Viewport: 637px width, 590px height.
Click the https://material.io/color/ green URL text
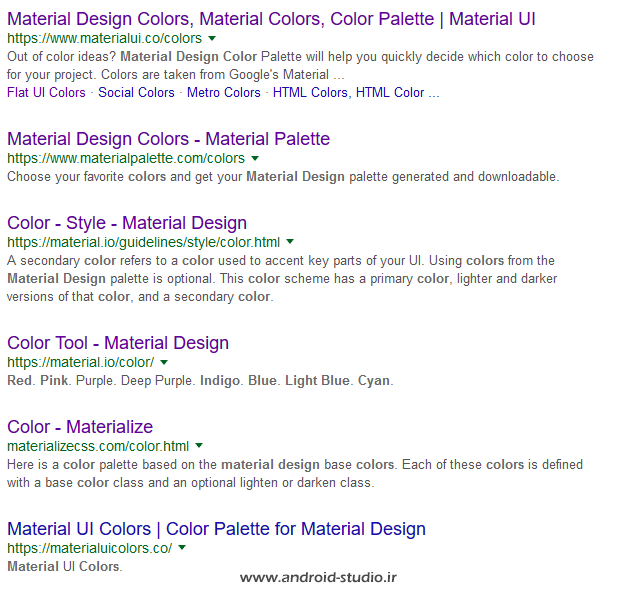click(x=80, y=362)
